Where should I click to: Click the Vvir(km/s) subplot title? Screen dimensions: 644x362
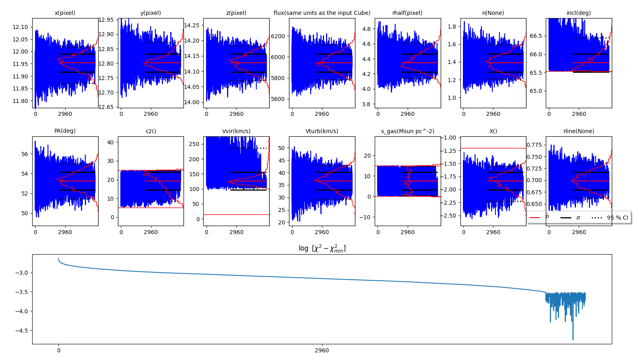(x=236, y=131)
